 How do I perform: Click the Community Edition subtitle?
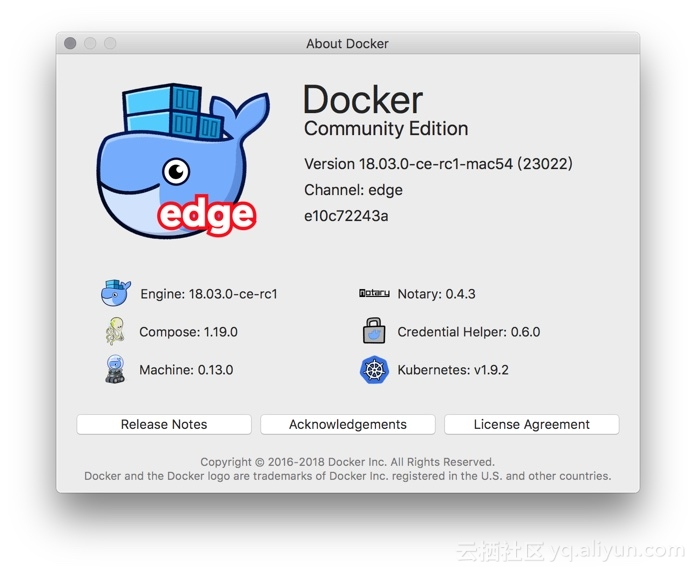(x=386, y=129)
